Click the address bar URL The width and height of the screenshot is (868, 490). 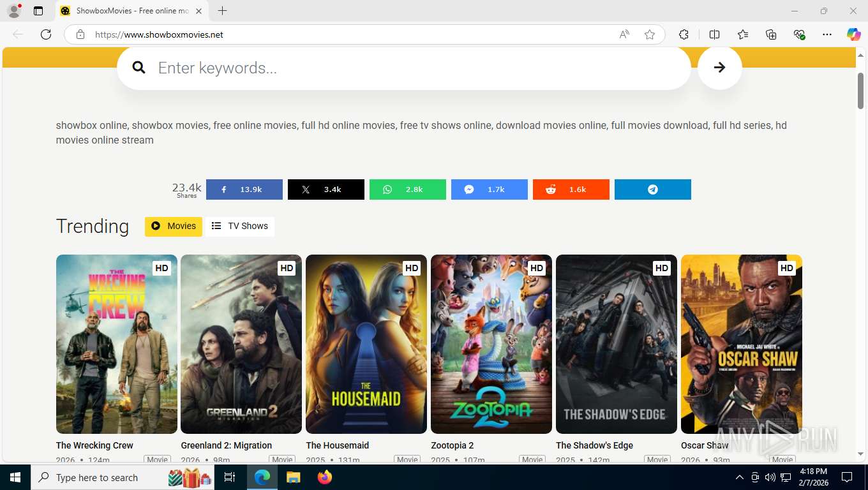159,34
